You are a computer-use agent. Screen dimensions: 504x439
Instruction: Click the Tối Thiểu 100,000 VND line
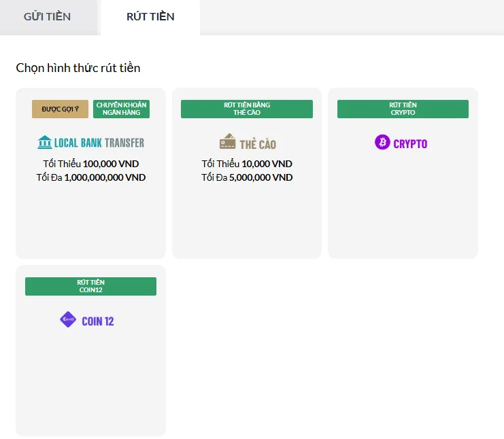point(90,164)
